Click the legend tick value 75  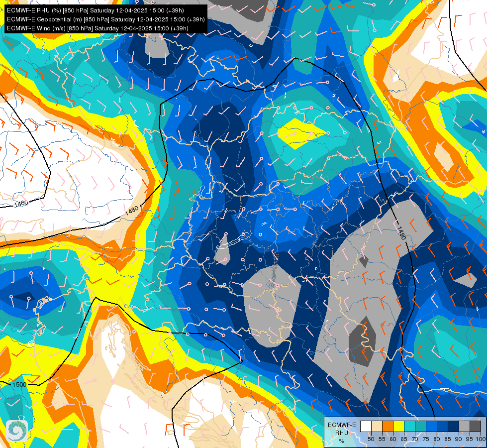click(x=426, y=439)
